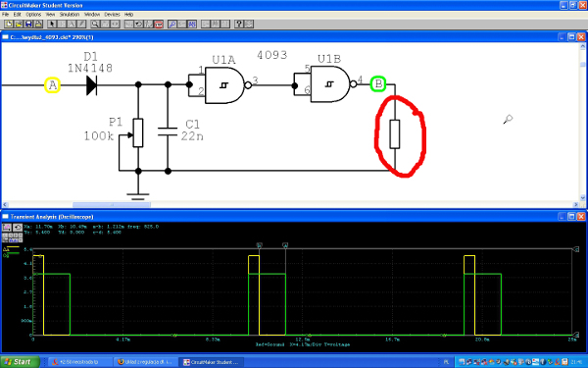
Task: Open the Devices menu
Action: 112,15
